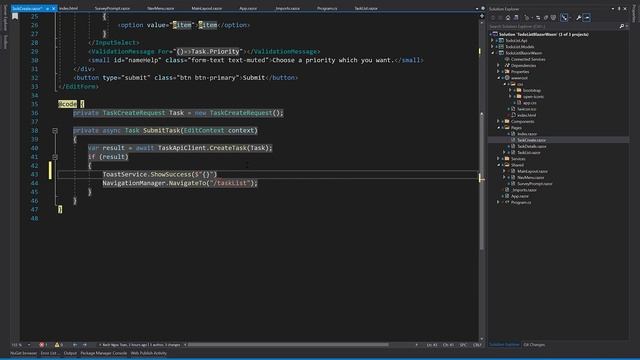Click the NavigationManager.NavigateTo line

pyautogui.click(x=180, y=183)
